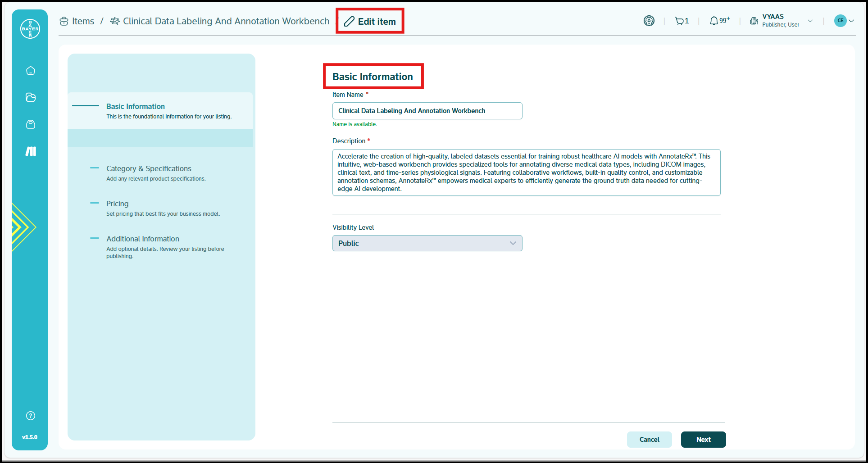Open the Visibility Level dropdown set to Public
Screen dimensions: 868x463
click(x=427, y=243)
